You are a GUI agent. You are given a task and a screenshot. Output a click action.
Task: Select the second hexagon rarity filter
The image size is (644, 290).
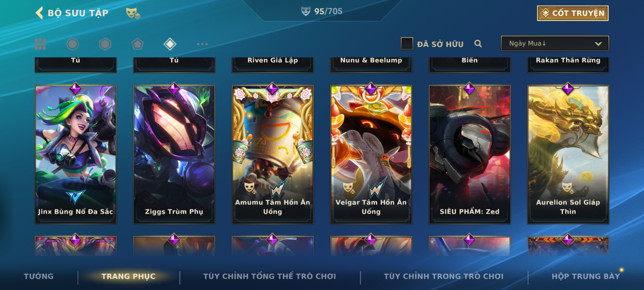[105, 44]
